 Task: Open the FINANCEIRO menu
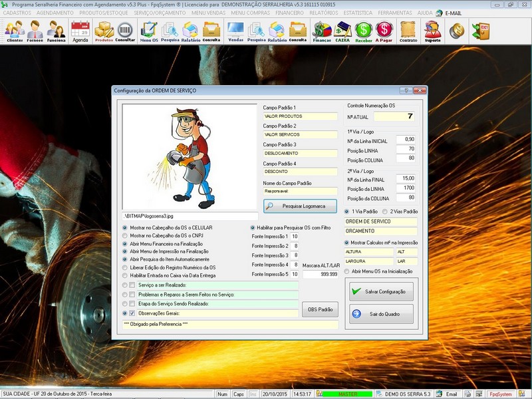[x=290, y=13]
